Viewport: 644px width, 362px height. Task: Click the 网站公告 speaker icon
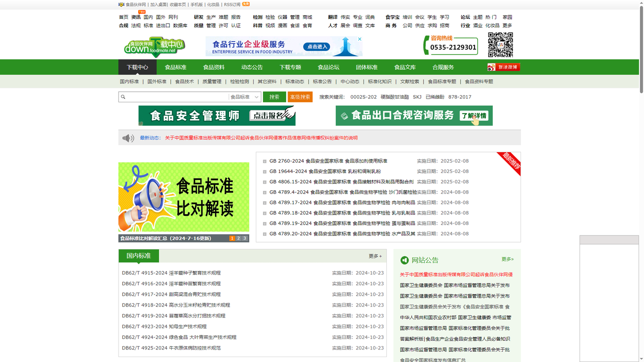coord(405,260)
